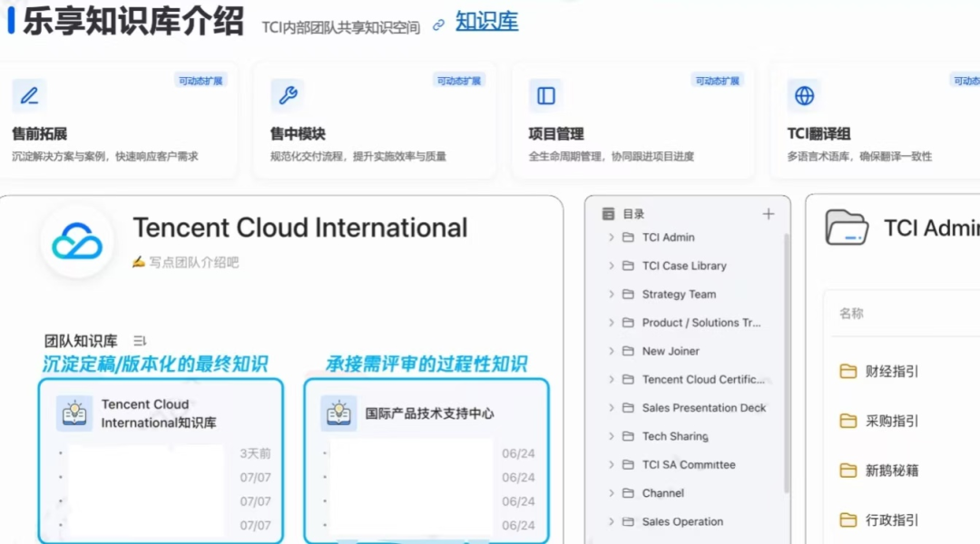This screenshot has height=544, width=980.
Task: Click the globe icon on TCI翻译组 card
Action: tap(804, 95)
